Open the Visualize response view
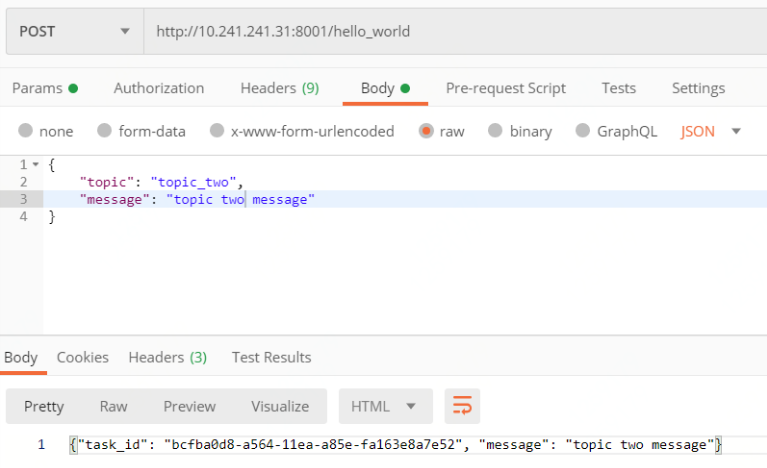The height and width of the screenshot is (468, 767). [x=280, y=406]
